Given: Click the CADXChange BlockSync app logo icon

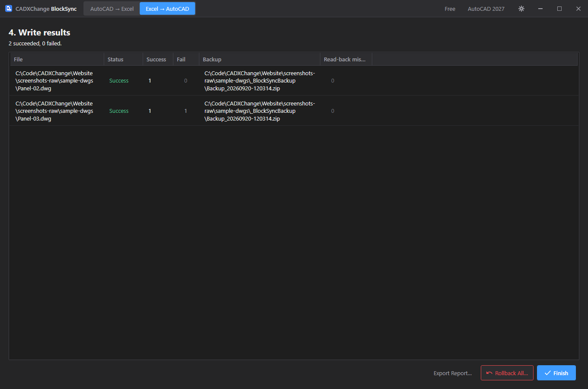Looking at the screenshot, I should 9,9.
